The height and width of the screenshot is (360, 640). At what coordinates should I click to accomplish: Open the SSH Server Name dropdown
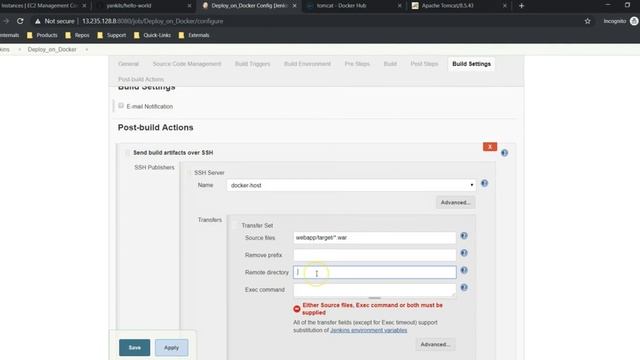click(351, 185)
